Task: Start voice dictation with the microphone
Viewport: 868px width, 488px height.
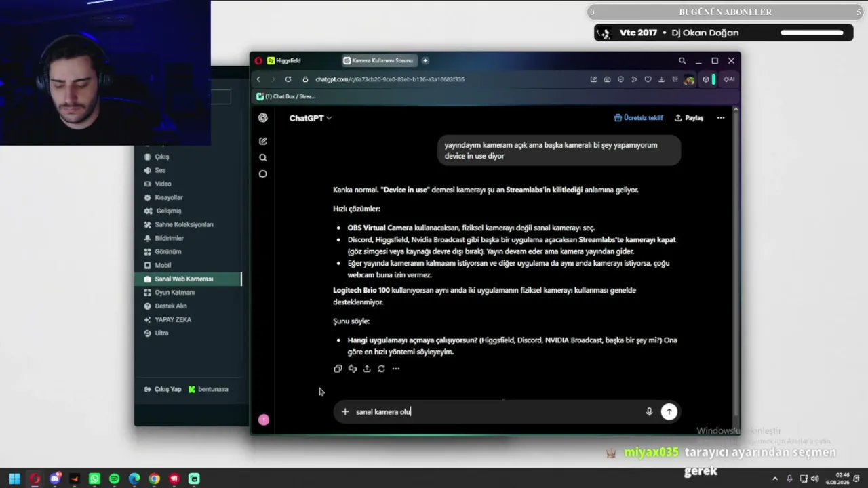Action: tap(649, 411)
